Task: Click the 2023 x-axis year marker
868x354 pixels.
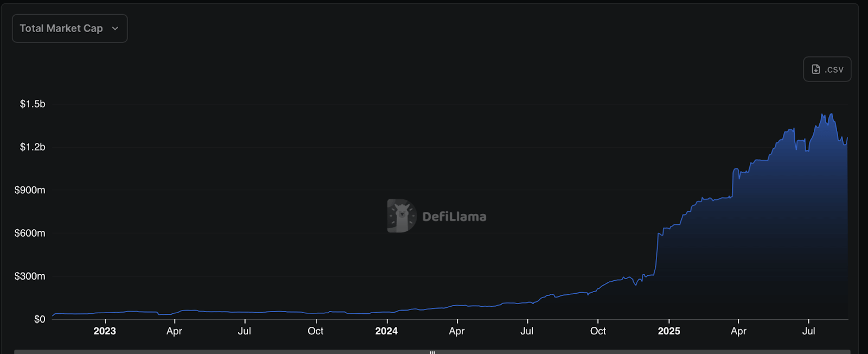Action: tap(105, 331)
